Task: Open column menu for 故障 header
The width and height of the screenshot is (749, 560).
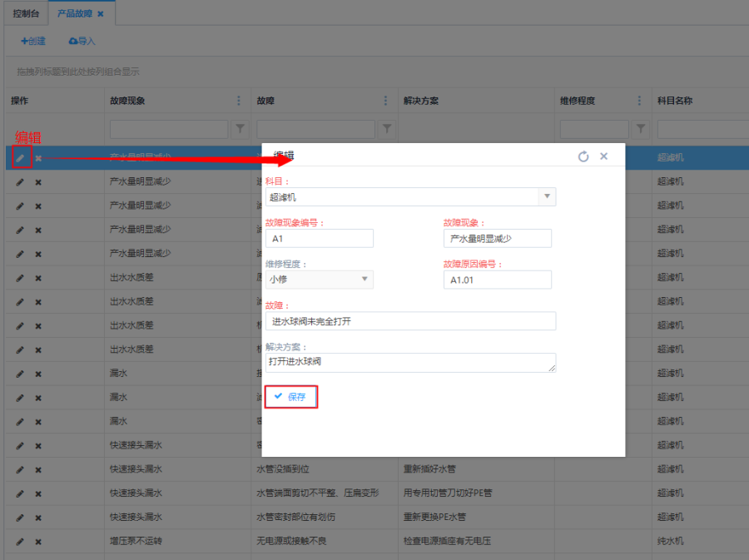Action: point(385,101)
